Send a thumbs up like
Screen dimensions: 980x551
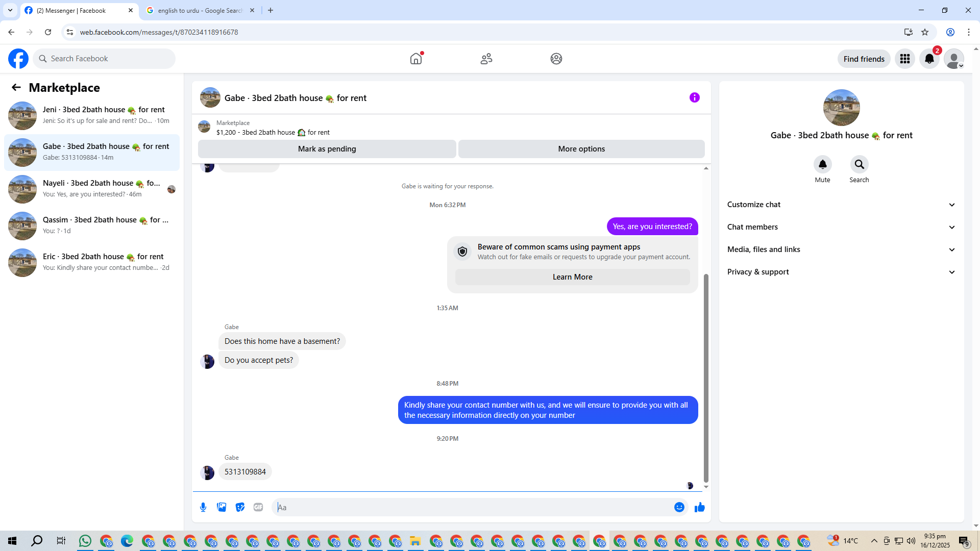click(700, 507)
